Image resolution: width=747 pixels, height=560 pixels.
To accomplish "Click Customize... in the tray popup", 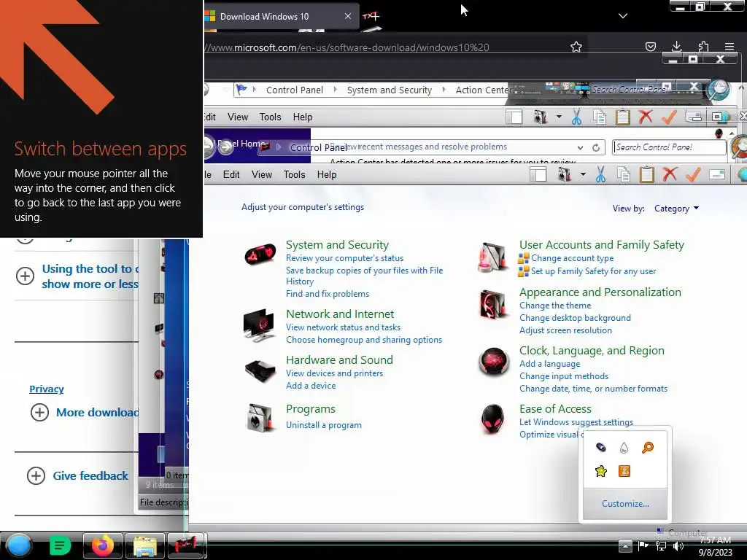I will 625,504.
